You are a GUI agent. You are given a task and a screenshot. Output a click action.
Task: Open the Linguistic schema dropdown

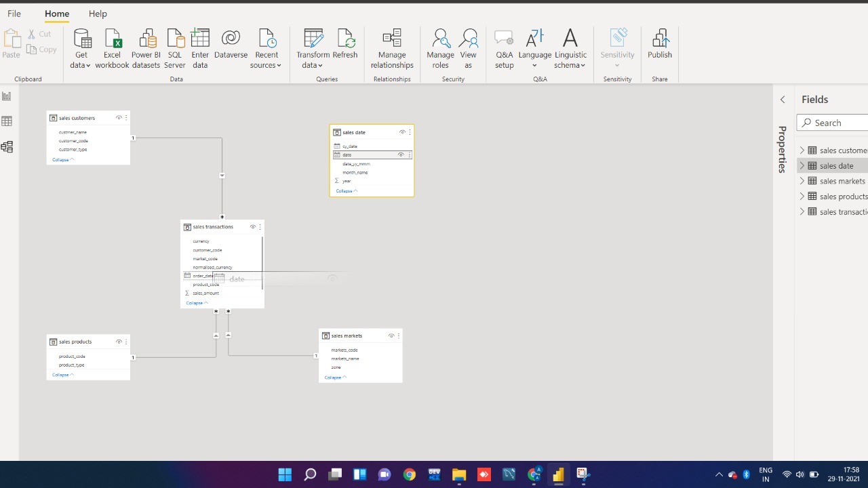(x=570, y=49)
